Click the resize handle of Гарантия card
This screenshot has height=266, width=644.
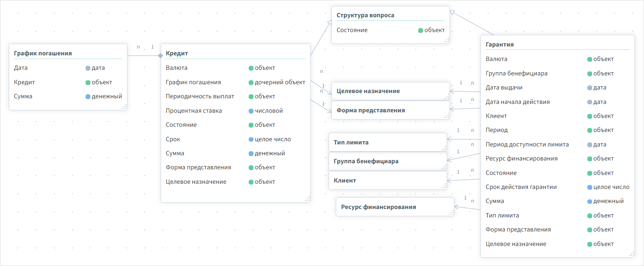pos(632,254)
